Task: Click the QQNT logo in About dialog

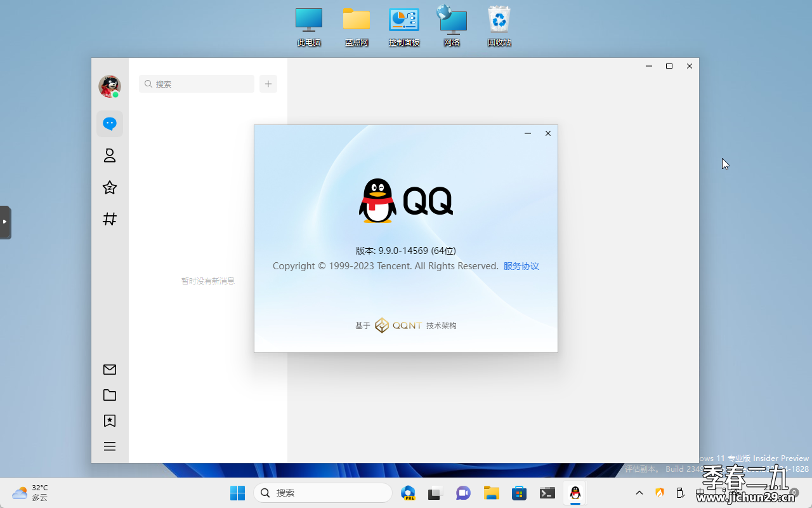Action: point(398,325)
